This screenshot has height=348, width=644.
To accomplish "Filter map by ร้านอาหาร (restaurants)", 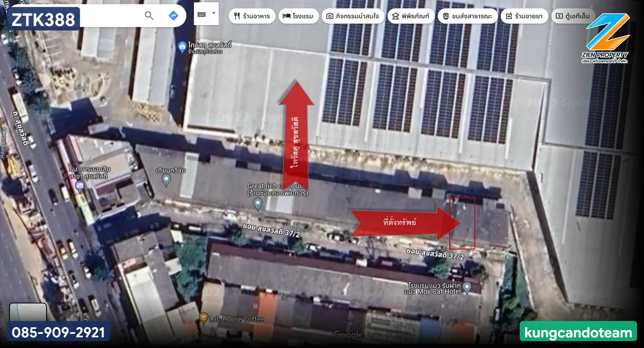I will pyautogui.click(x=252, y=16).
